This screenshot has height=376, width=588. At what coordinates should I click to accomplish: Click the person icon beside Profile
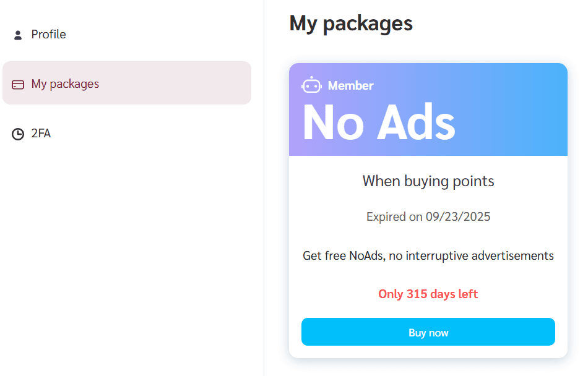pos(17,35)
